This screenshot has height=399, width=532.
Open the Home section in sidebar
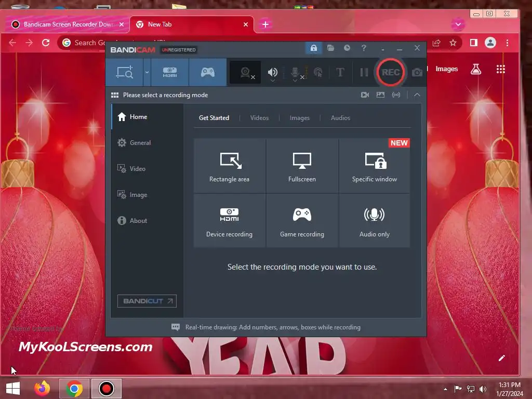click(147, 117)
